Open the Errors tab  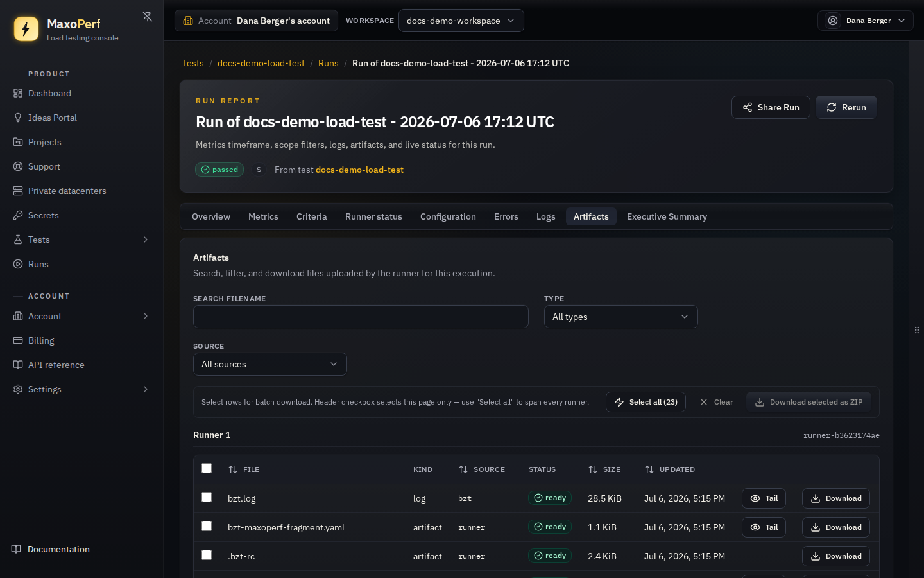(506, 216)
